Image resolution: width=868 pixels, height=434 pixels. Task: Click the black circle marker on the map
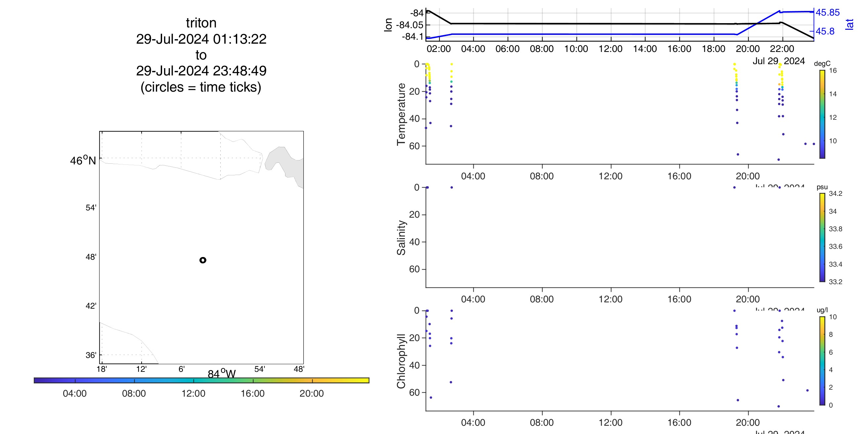tap(203, 260)
